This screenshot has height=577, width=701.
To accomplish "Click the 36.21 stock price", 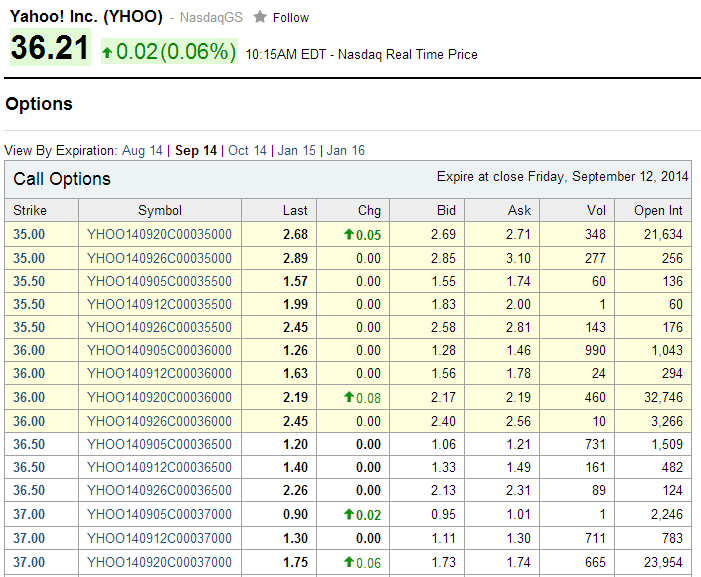I will coord(50,47).
